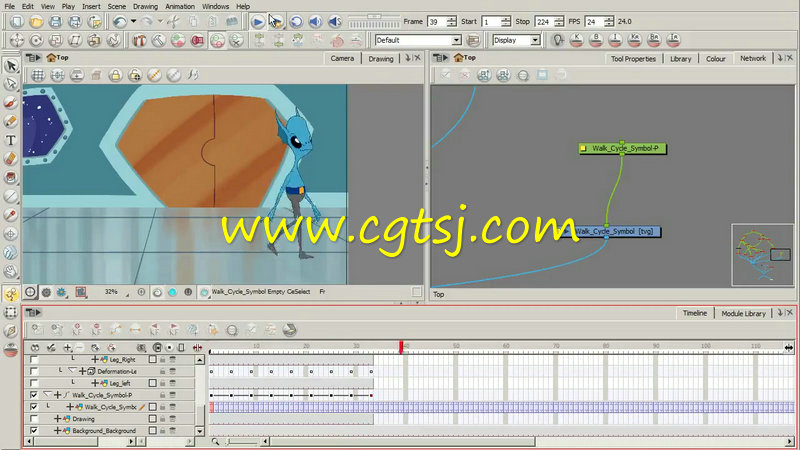The height and width of the screenshot is (450, 800).
Task: Open the Animation menu
Action: 180,6
